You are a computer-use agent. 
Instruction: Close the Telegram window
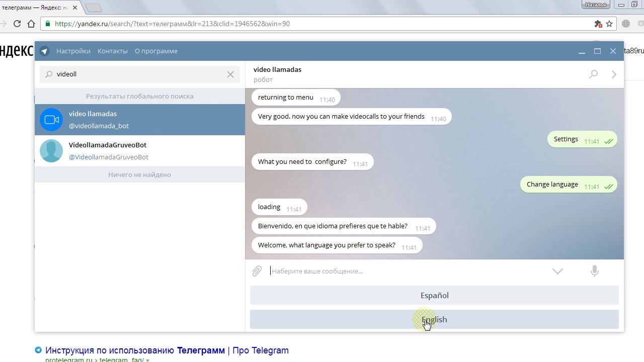(613, 51)
